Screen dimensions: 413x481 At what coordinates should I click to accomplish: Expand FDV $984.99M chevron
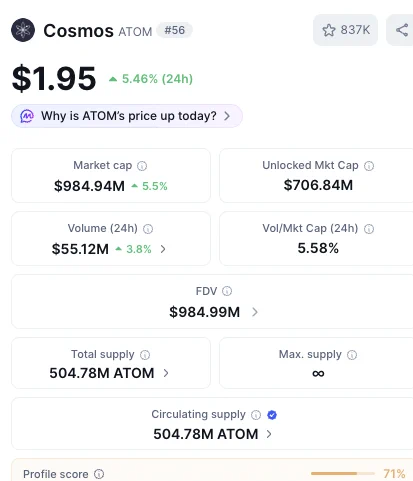[x=255, y=312]
